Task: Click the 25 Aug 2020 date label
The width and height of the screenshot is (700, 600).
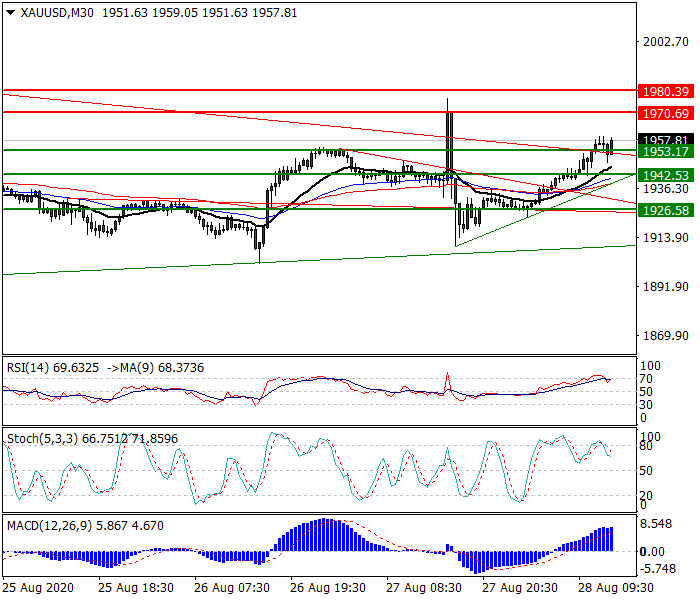Action: [x=38, y=588]
